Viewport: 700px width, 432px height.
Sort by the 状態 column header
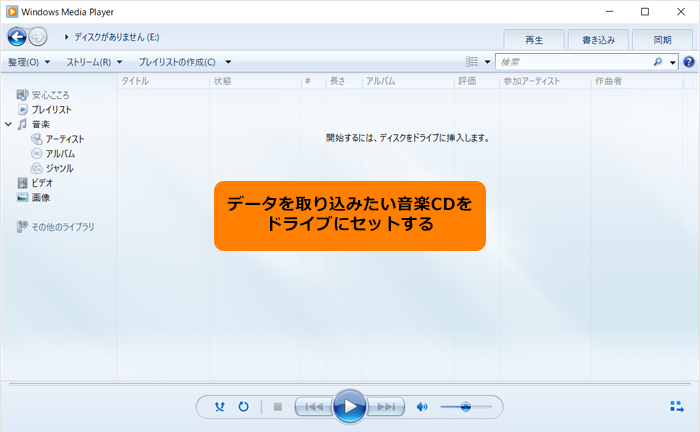coord(255,81)
